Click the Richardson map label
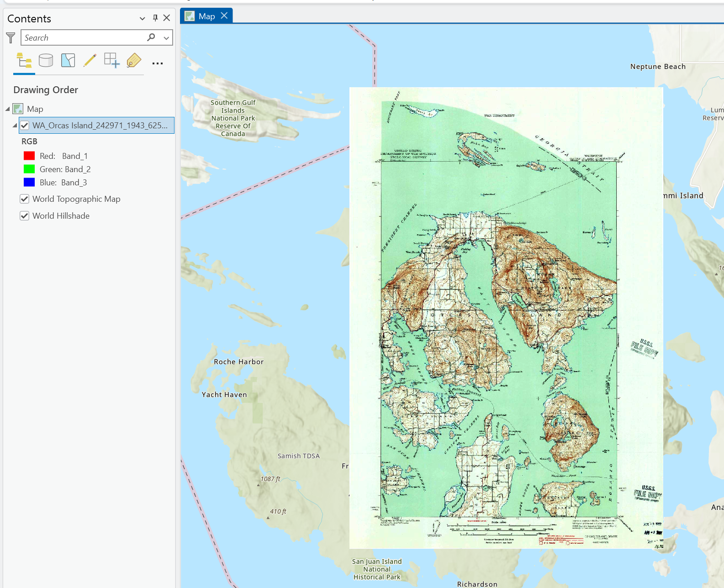 pos(477,584)
